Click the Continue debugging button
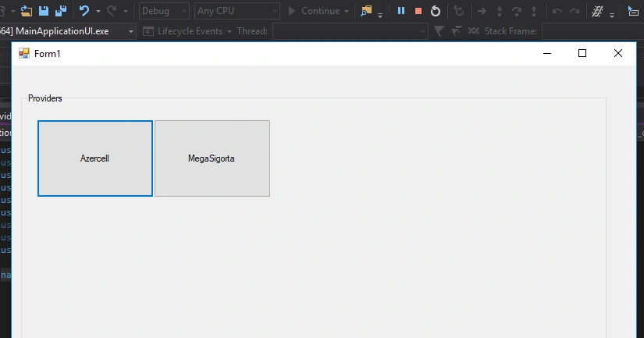644x338 pixels. (x=315, y=11)
